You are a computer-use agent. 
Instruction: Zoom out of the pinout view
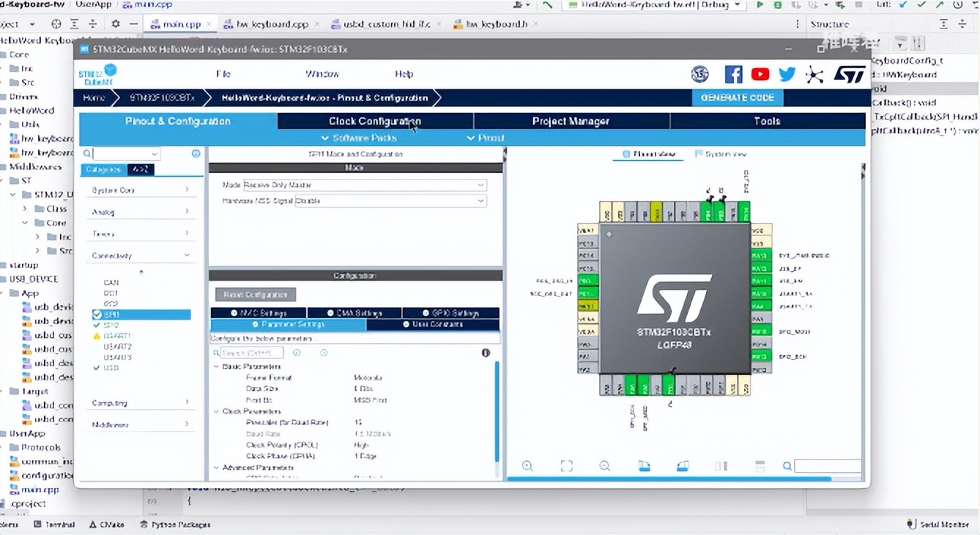tap(604, 466)
